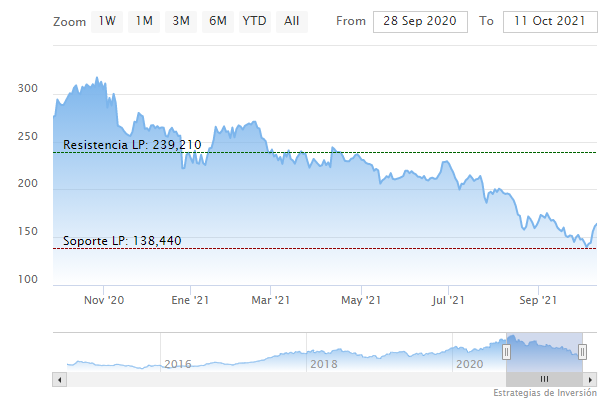This screenshot has height=405, width=612.
Task: Click the From date field
Action: pyautogui.click(x=421, y=21)
